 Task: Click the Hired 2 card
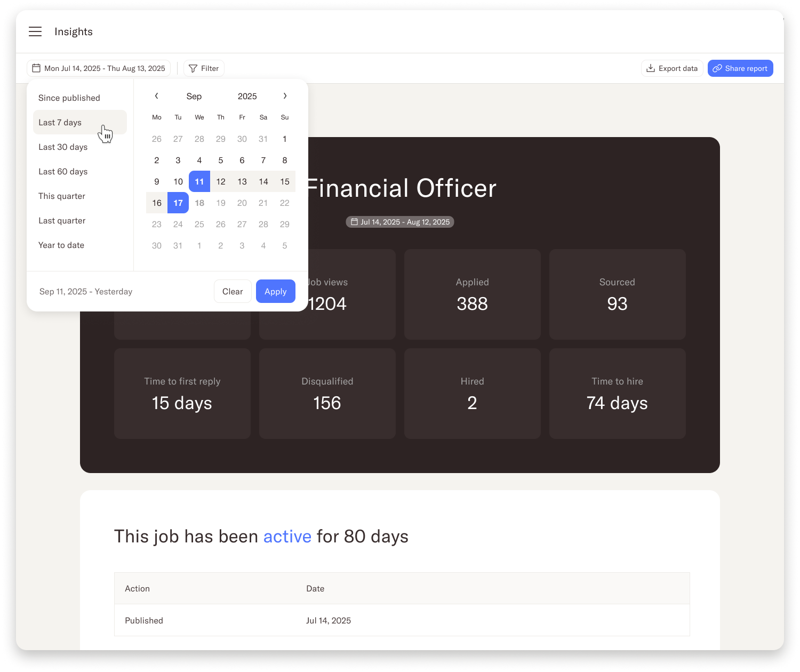[x=473, y=394]
